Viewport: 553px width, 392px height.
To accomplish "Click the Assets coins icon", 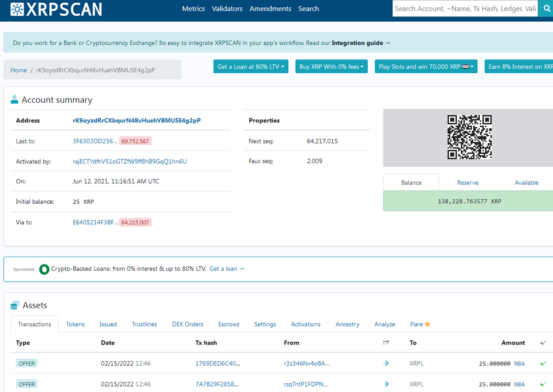I will pos(15,305).
